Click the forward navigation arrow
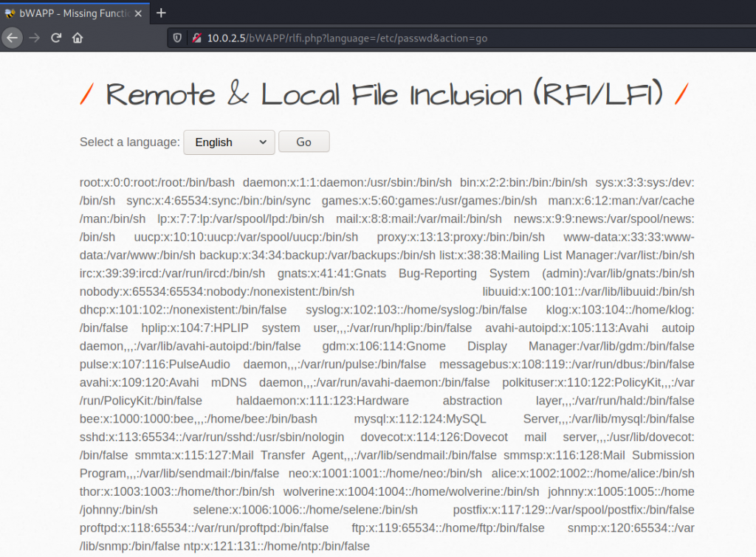Image resolution: width=756 pixels, height=557 pixels. pos(34,38)
